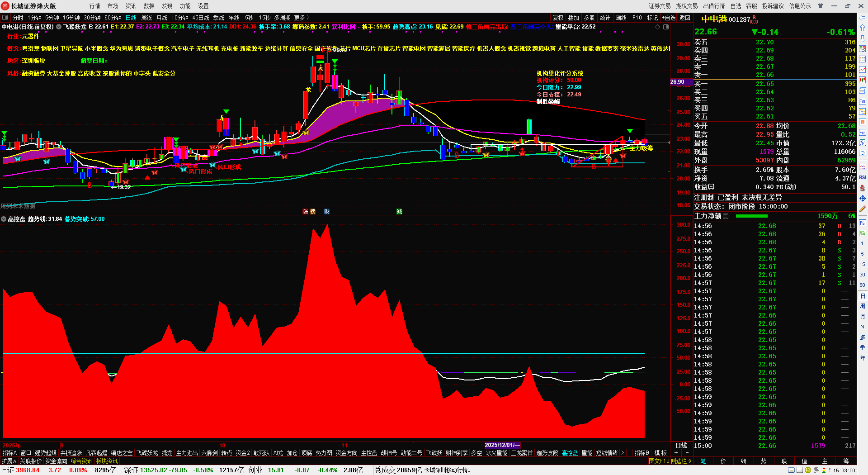Click the up arrow for previous stock

tap(863, 28)
